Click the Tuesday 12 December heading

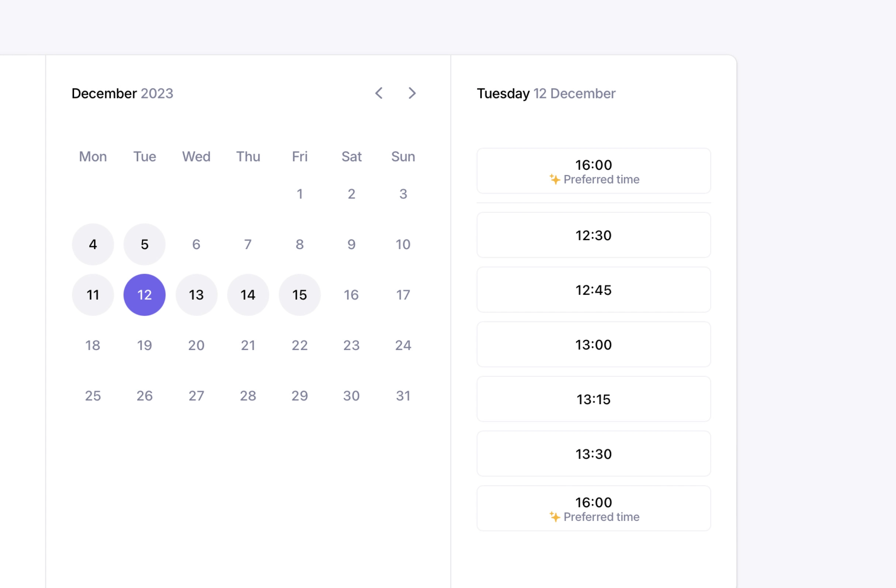546,93
